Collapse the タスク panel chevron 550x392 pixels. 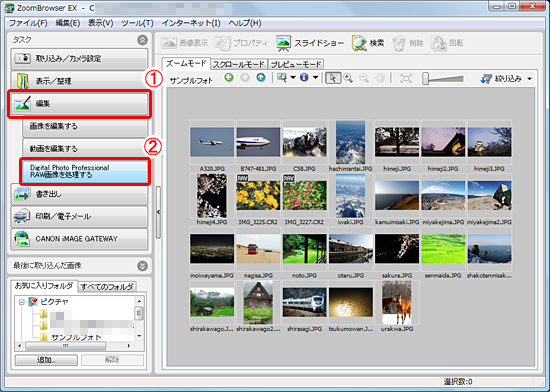pos(142,40)
